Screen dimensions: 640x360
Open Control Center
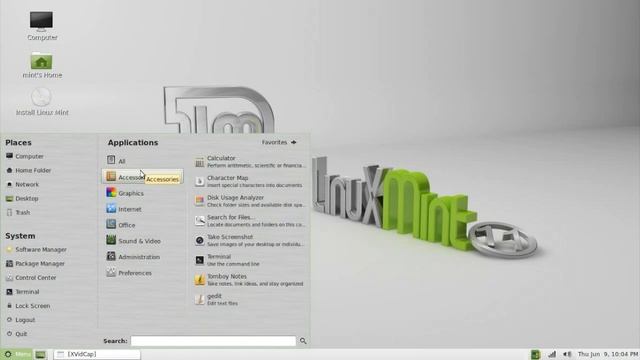click(31, 278)
